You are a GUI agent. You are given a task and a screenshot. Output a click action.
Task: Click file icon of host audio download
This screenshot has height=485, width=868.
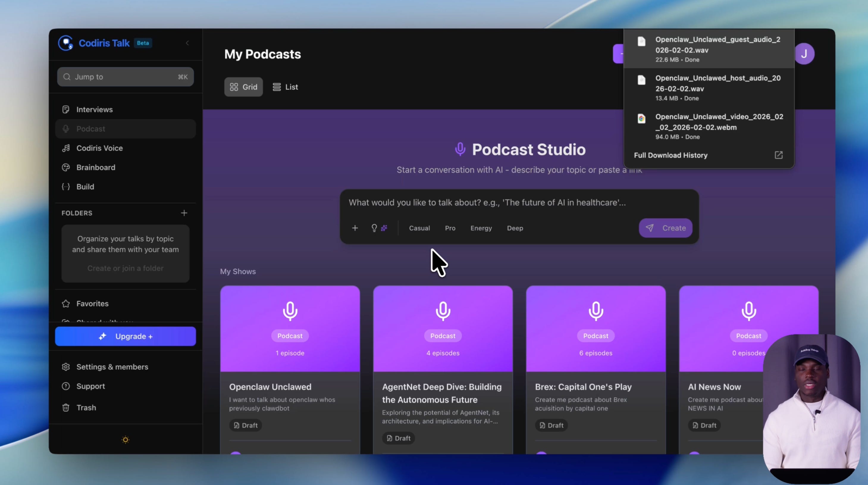(x=642, y=80)
